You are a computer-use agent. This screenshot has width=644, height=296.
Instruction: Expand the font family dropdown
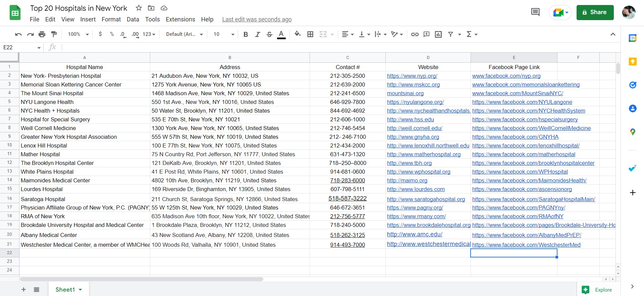pyautogui.click(x=184, y=34)
